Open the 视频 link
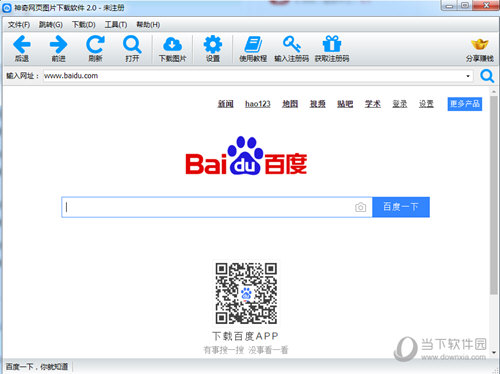 [318, 104]
